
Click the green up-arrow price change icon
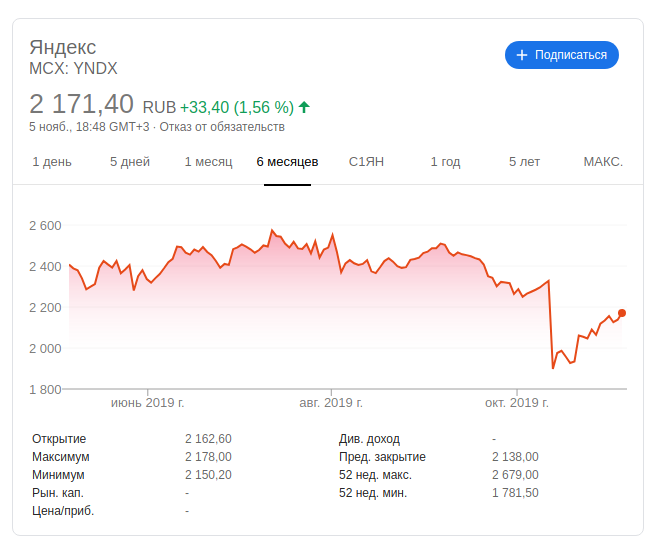[x=304, y=107]
